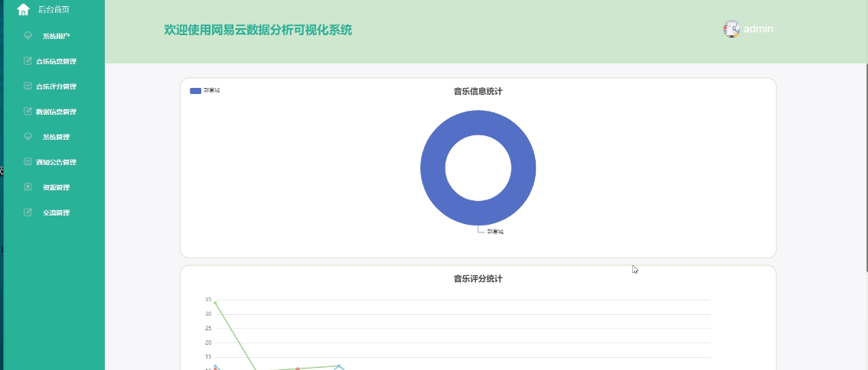Click the y-axis value 25
Image resolution: width=868 pixels, height=370 pixels.
pyautogui.click(x=208, y=328)
